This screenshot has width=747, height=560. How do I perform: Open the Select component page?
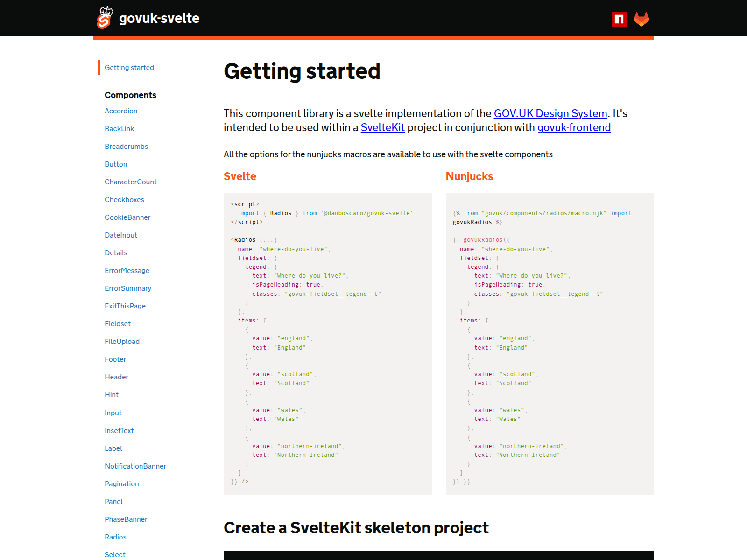(x=115, y=555)
